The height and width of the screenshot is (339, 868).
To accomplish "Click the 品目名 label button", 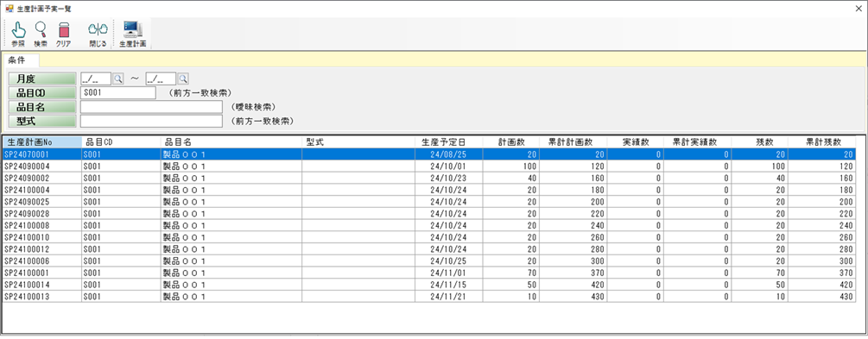I will tap(42, 107).
